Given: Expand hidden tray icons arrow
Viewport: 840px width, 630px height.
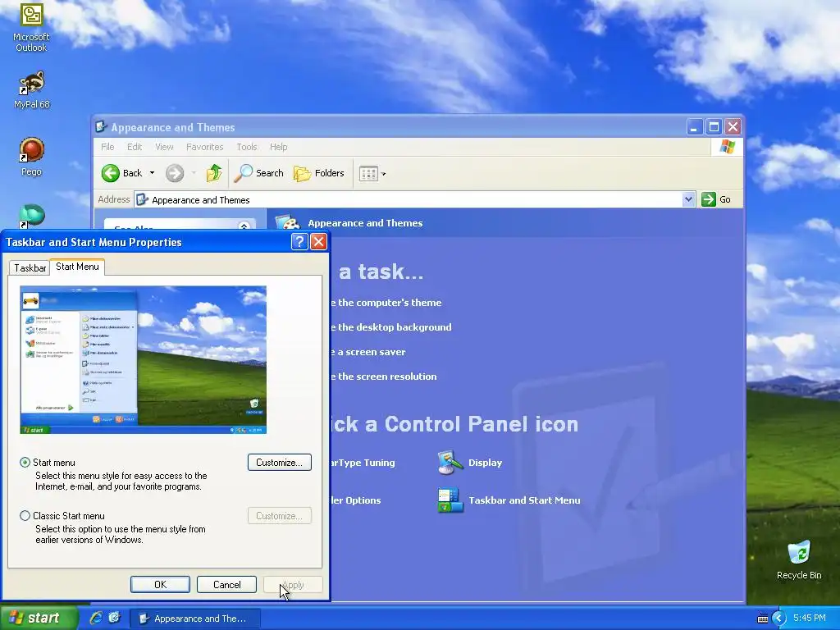Looking at the screenshot, I should (778, 619).
